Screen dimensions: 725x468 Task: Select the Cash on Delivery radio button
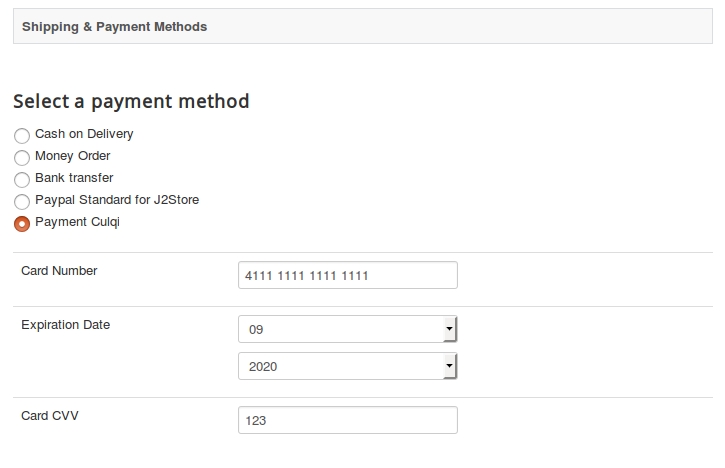click(x=22, y=135)
